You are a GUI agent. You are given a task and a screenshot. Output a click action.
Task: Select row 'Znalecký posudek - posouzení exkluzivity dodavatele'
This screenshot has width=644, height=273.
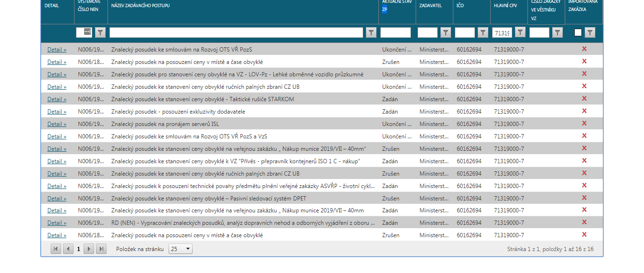pos(178,112)
